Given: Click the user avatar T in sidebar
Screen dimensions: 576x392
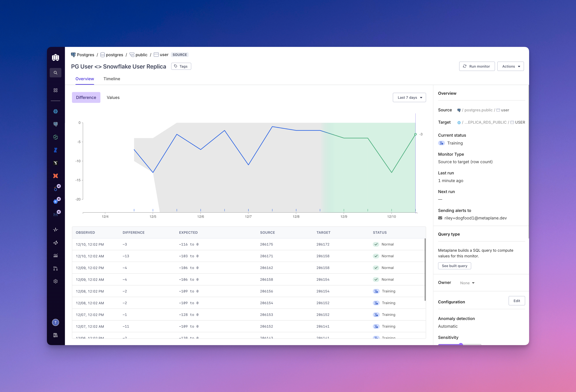Looking at the screenshot, I should pyautogui.click(x=56, y=322).
